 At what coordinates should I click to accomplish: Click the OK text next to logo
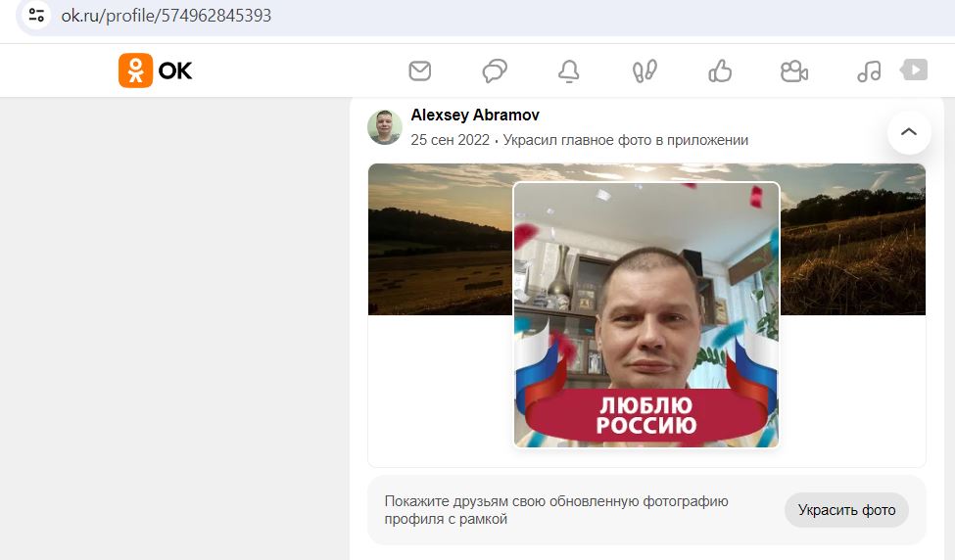(x=175, y=71)
